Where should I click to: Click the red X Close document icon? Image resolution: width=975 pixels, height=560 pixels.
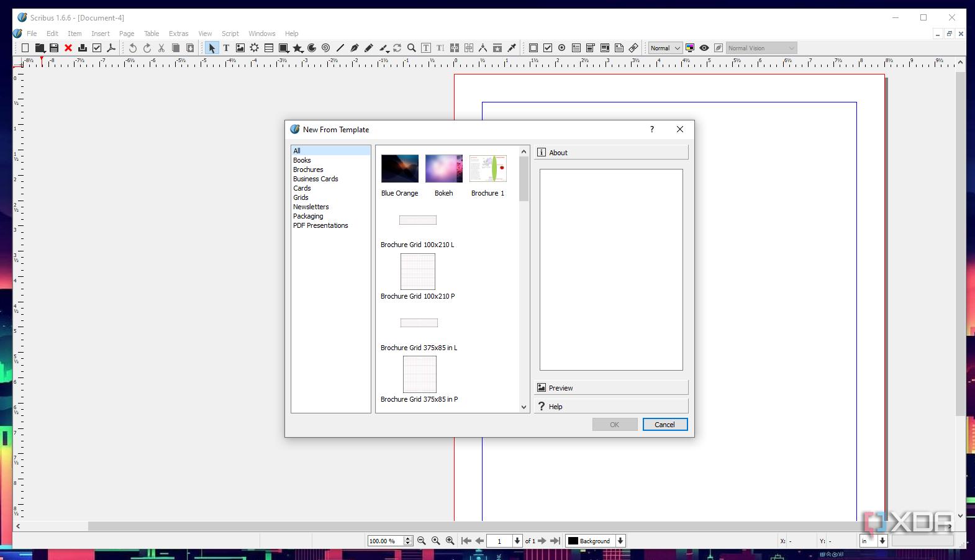[x=68, y=48]
